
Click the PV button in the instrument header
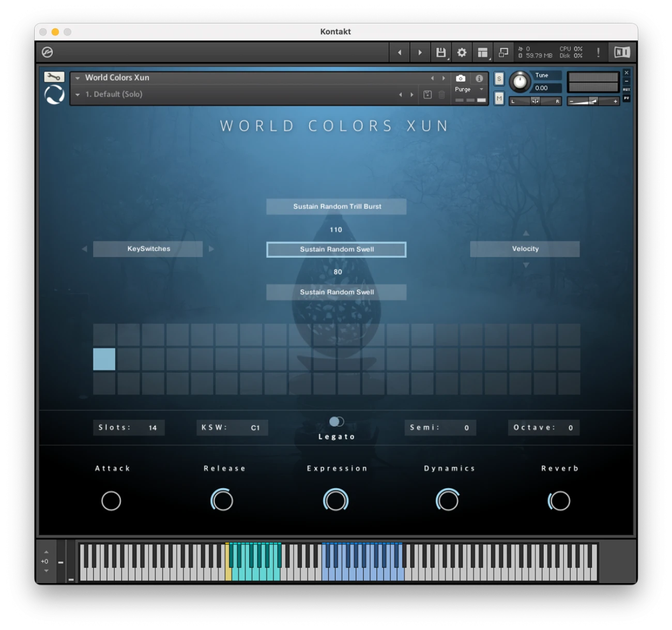click(627, 98)
